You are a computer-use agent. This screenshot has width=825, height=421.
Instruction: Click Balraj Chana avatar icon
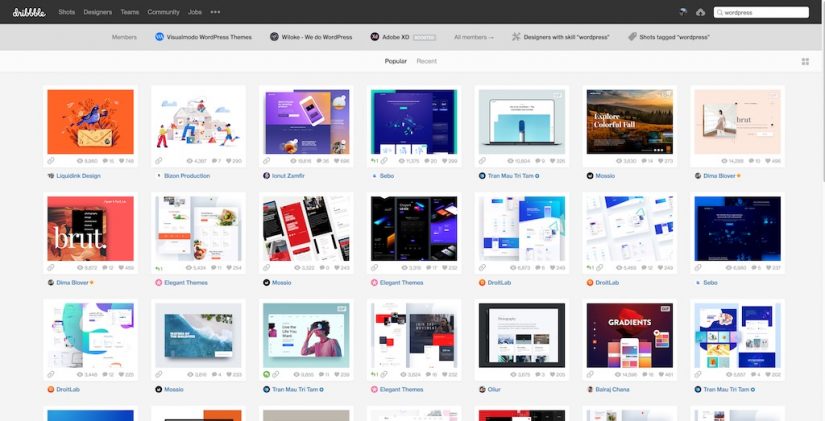(x=590, y=389)
